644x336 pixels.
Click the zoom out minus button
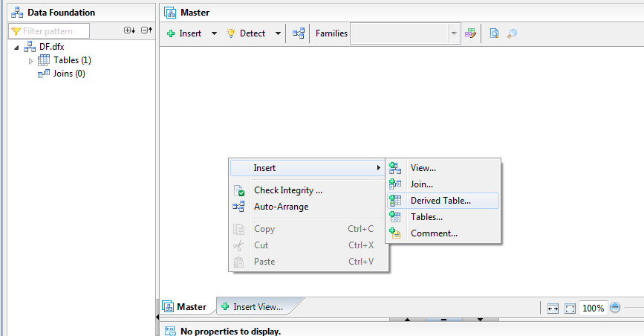615,308
